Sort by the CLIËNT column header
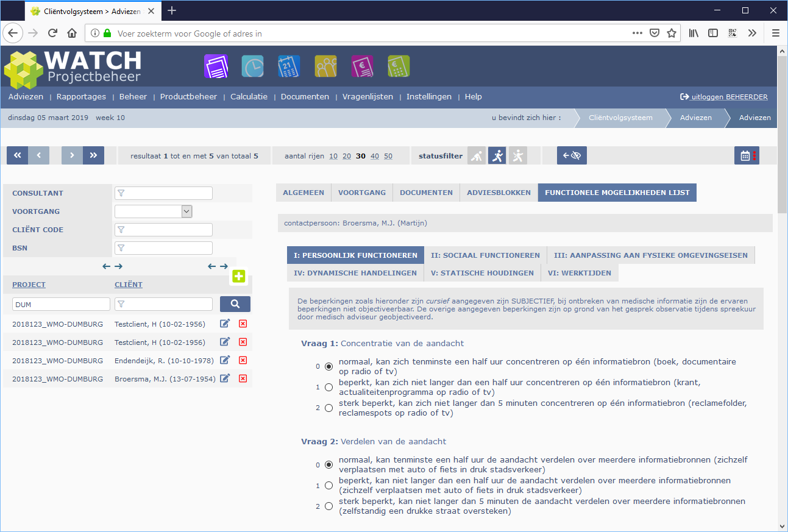The width and height of the screenshot is (788, 532). [x=129, y=285]
